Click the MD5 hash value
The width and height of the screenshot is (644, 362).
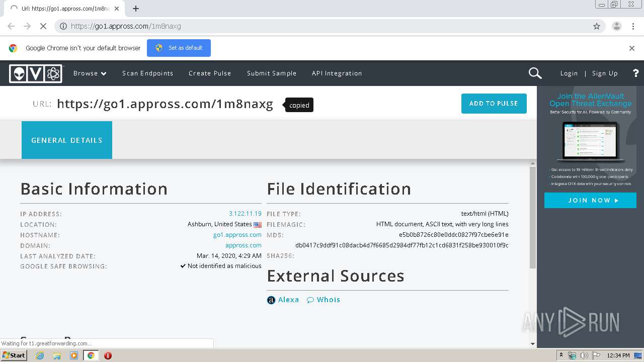click(x=453, y=235)
